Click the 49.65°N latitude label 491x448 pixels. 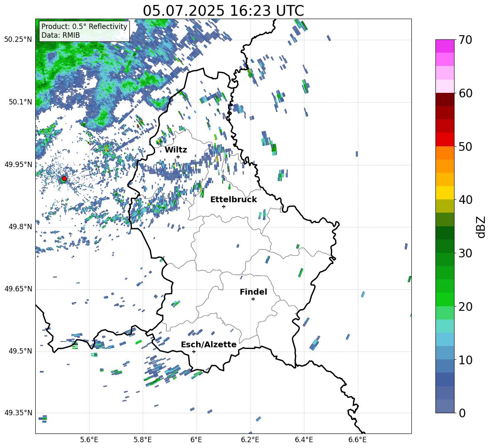click(x=18, y=289)
